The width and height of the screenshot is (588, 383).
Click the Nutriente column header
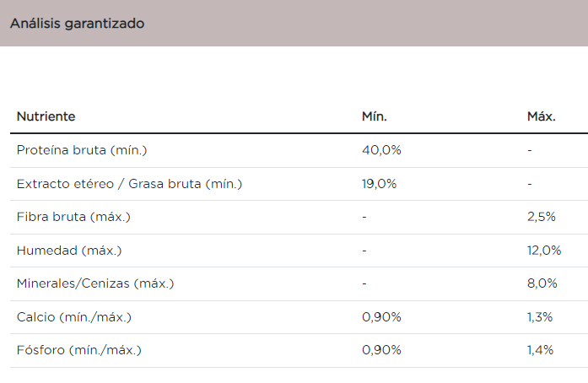(46, 116)
